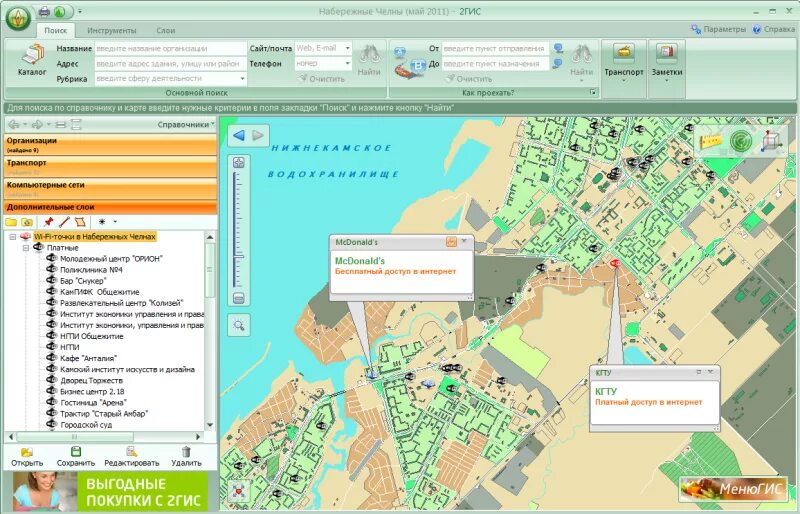Open the Рубрика activity dropdown
The image size is (800, 514).
click(242, 79)
